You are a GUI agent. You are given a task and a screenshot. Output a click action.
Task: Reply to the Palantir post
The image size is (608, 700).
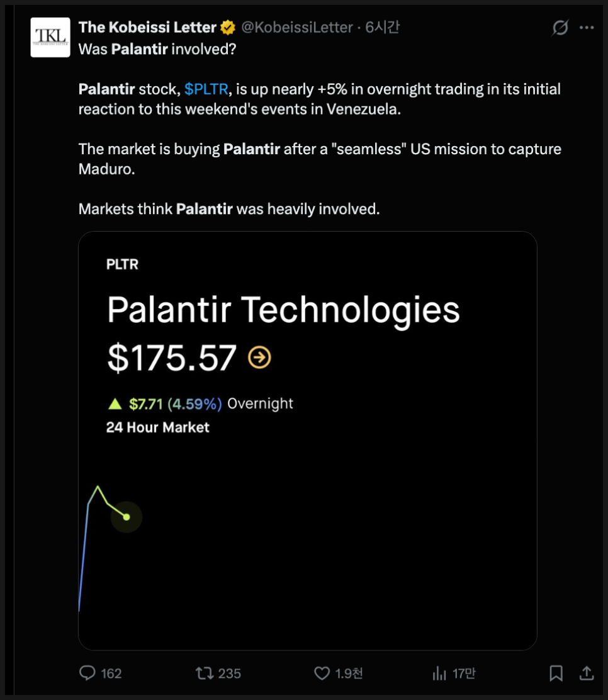[87, 674]
